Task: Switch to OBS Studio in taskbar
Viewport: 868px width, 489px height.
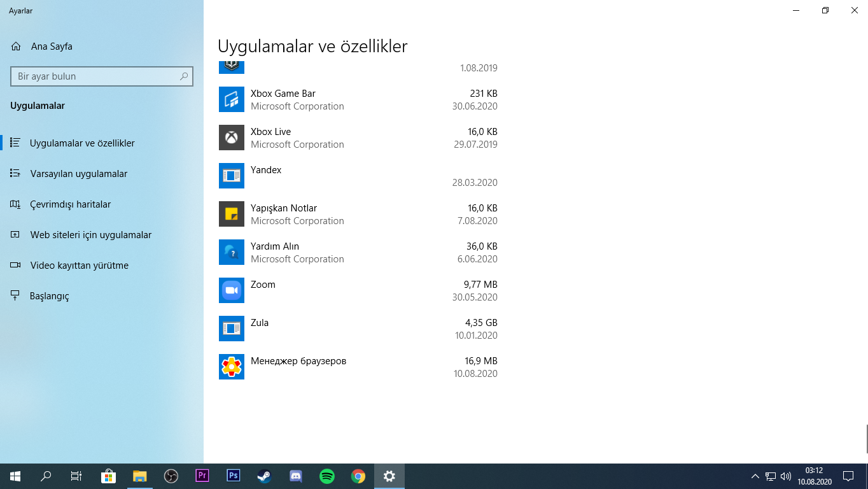Action: tap(171, 476)
